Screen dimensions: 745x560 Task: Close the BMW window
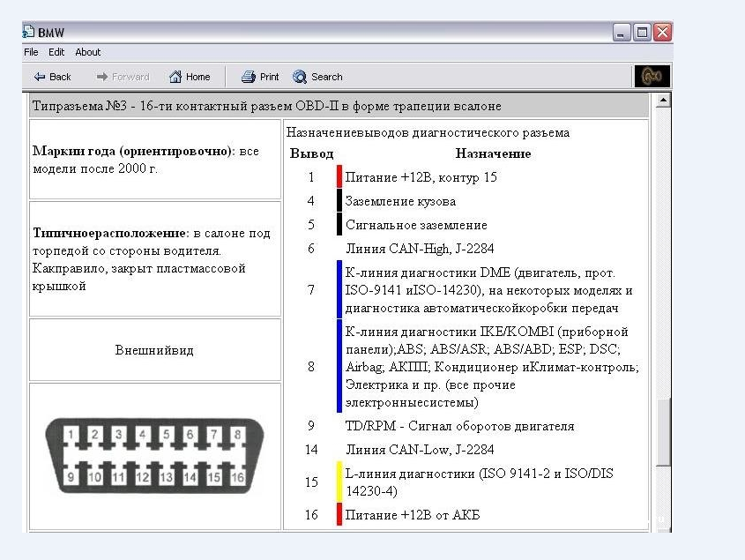pyautogui.click(x=662, y=33)
